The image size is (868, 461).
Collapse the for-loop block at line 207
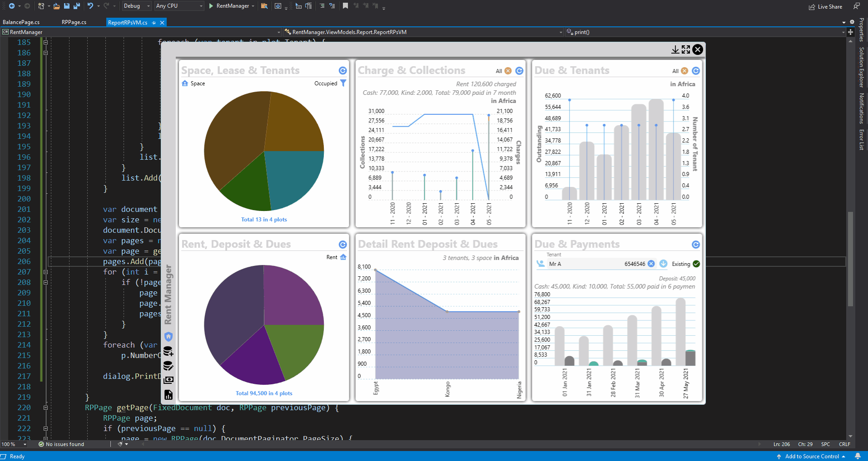coord(45,272)
